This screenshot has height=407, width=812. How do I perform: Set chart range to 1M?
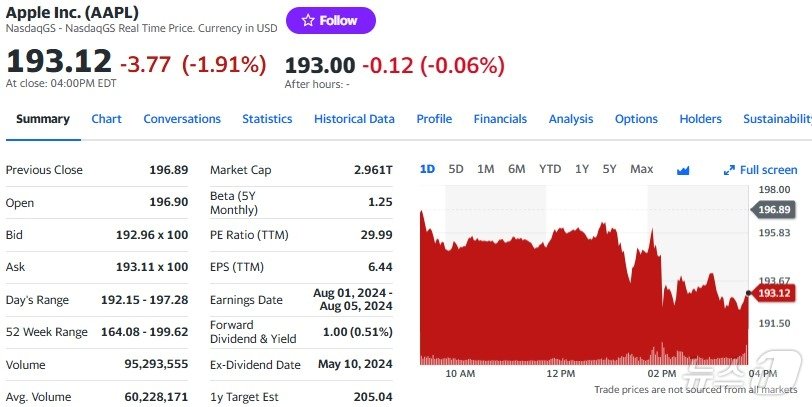coord(486,169)
